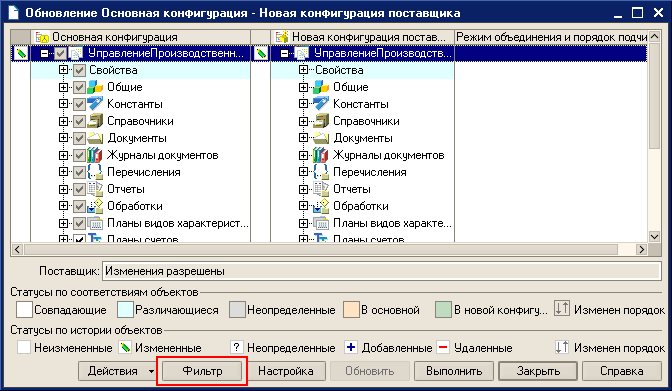Click the Новая конфигурация поставщика header icon
This screenshot has height=391, width=672.
tap(282, 37)
